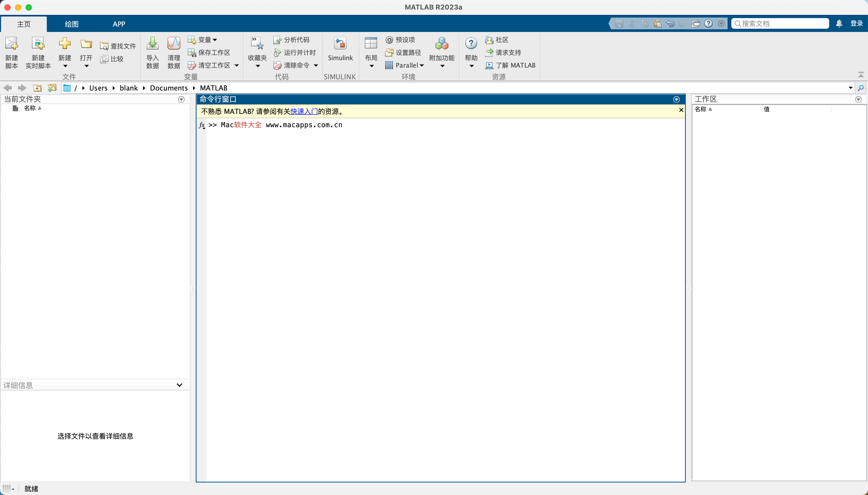
Task: Expand the Layout (布局) dropdown
Action: click(x=371, y=66)
